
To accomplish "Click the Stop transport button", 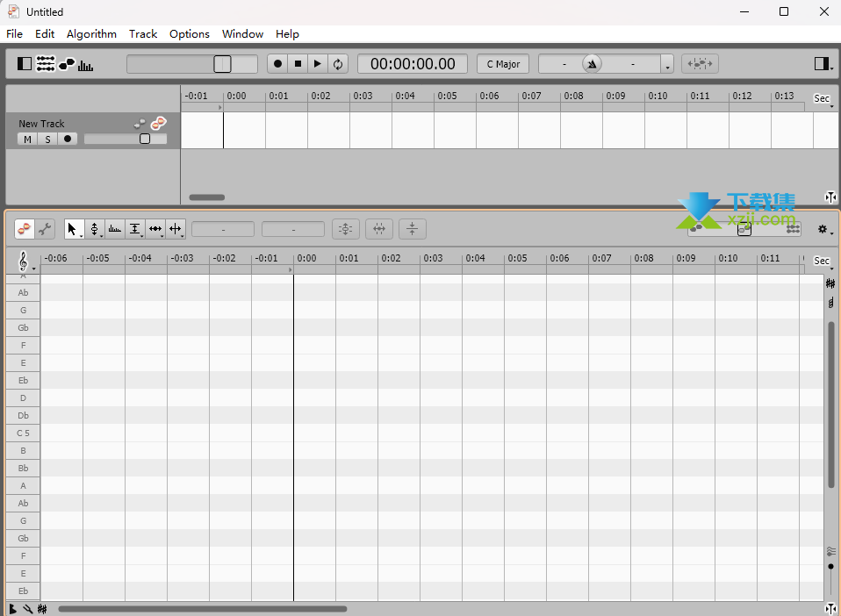I will point(298,64).
